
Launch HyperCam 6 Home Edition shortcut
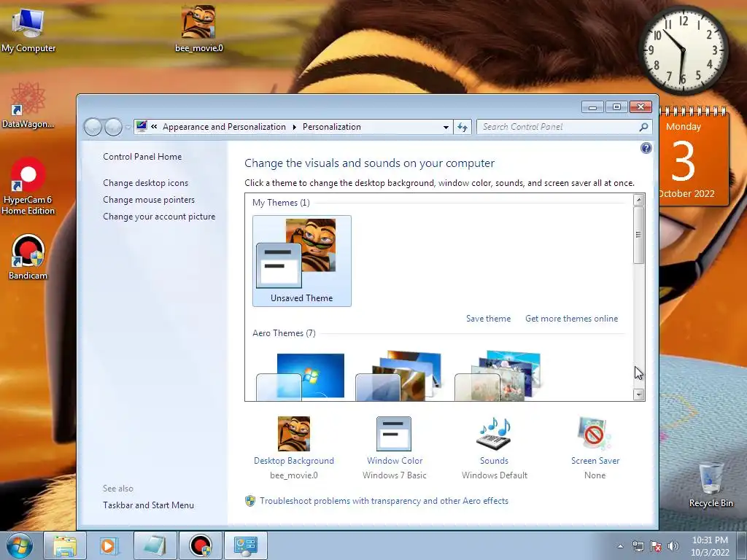(x=28, y=187)
